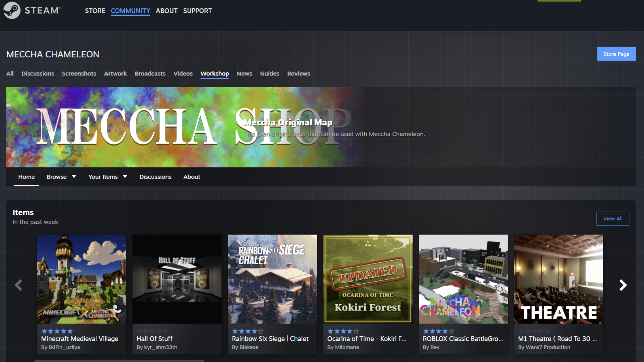This screenshot has height=362, width=644.
Task: Open the STORE menu
Action: click(x=95, y=11)
